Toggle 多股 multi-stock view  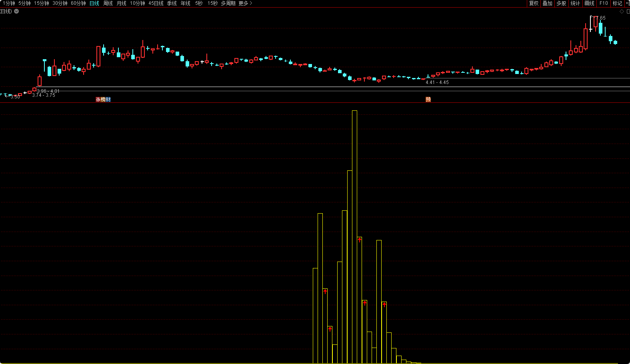(561, 3)
